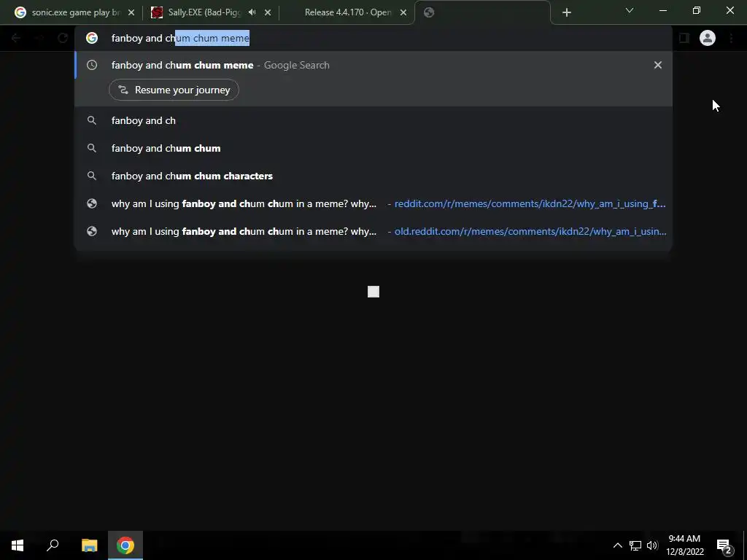Click the clock history icon in first suggestion

pos(92,65)
